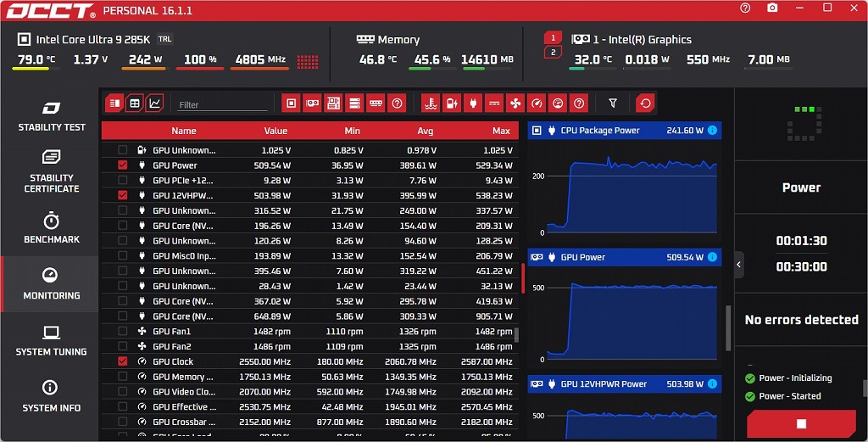Uncheck the GPU 12VHPW... checkbox
Viewport: 868px width, 442px height.
pos(122,195)
